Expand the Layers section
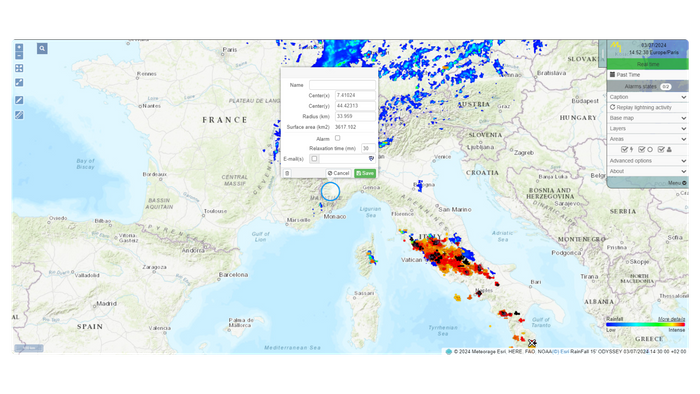 pyautogui.click(x=647, y=129)
